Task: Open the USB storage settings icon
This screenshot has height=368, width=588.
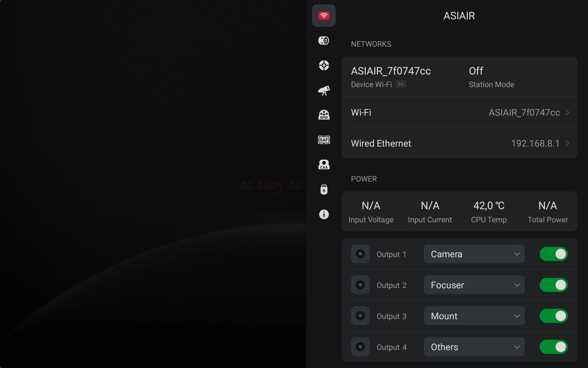Action: click(324, 190)
